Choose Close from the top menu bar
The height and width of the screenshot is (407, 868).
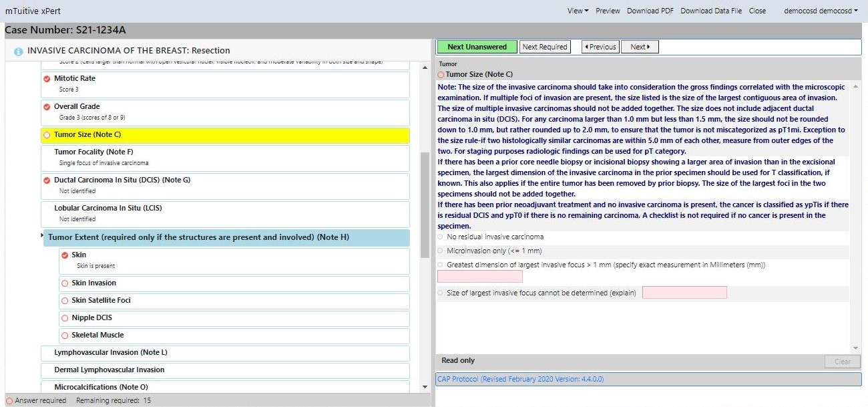click(758, 11)
